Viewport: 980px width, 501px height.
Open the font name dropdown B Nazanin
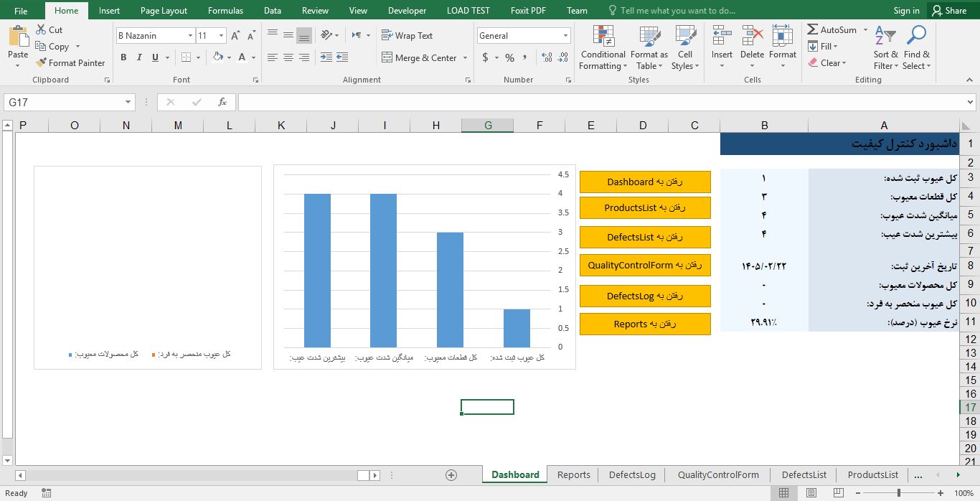pos(190,35)
